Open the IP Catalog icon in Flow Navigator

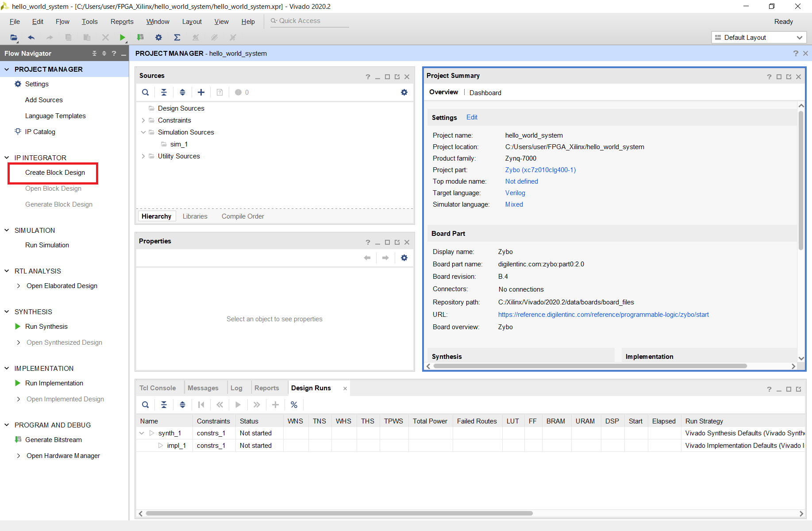tap(18, 131)
